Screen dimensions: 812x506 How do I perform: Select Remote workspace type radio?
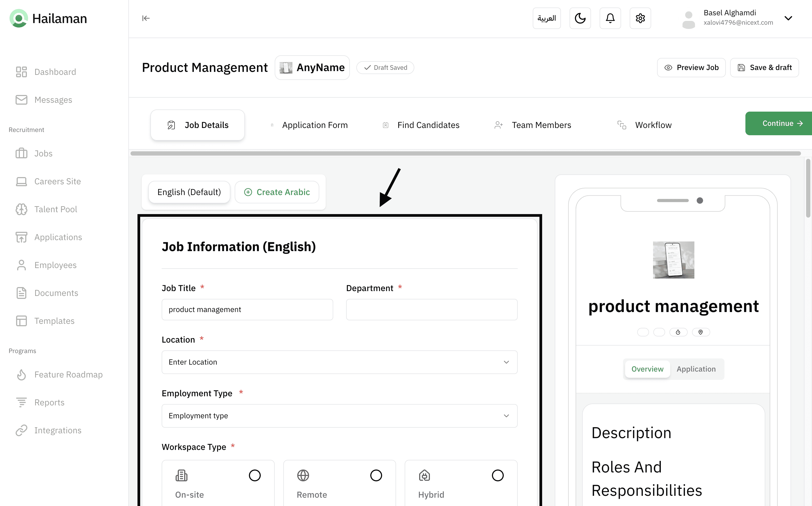click(x=376, y=475)
